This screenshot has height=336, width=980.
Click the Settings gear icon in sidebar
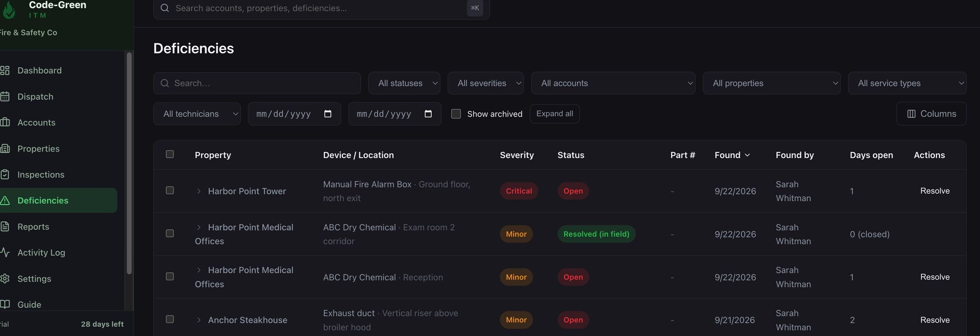point(5,279)
